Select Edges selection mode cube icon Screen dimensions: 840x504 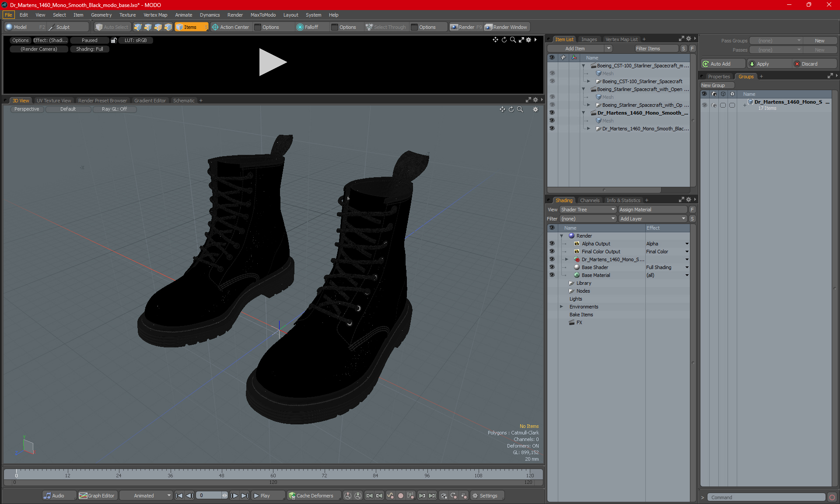click(148, 27)
